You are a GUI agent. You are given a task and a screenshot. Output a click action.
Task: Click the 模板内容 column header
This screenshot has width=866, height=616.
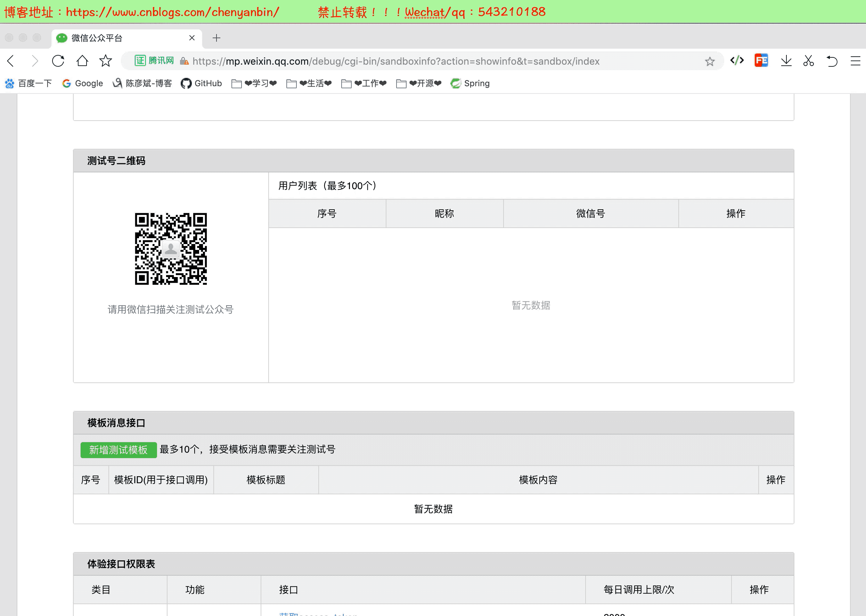[538, 480]
